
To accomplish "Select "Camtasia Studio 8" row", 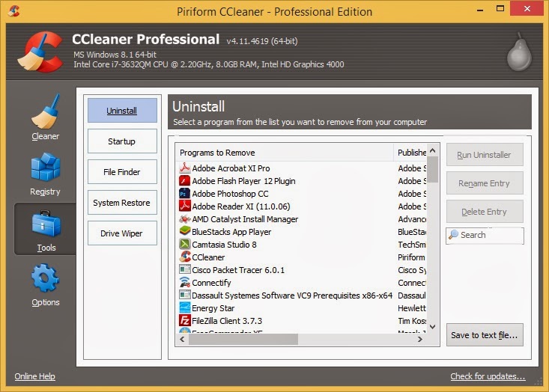I will [301, 245].
